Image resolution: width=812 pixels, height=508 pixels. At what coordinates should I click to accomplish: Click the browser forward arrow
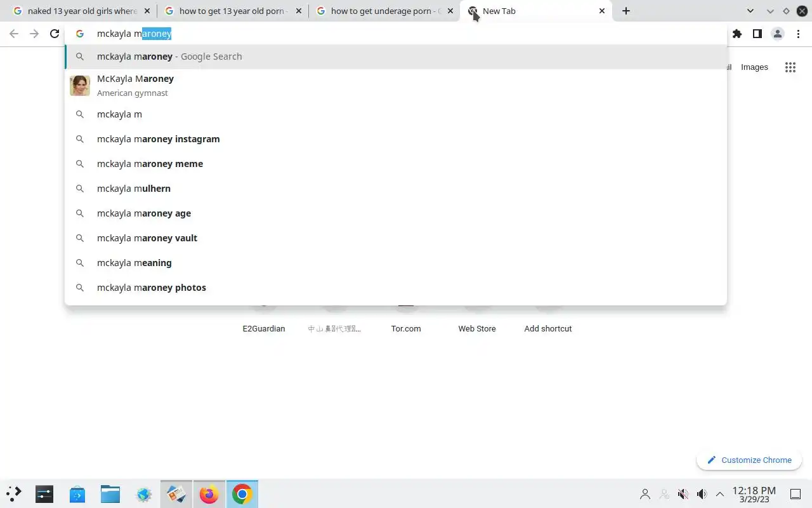34,34
